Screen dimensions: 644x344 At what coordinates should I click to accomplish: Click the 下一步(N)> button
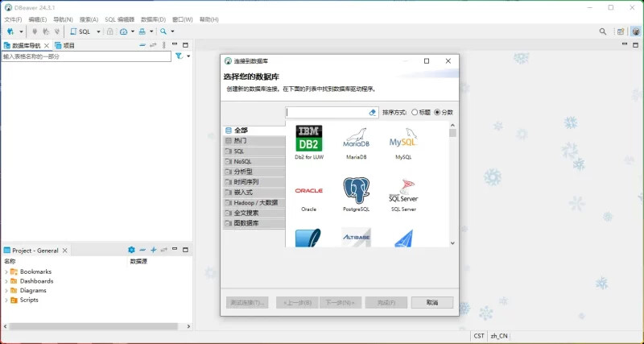point(340,302)
